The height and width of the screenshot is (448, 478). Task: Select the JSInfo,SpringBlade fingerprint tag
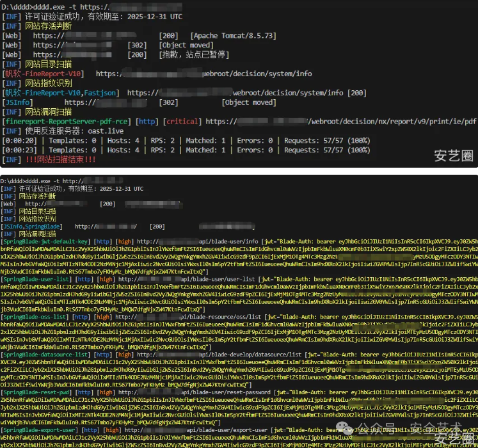pyautogui.click(x=31, y=227)
